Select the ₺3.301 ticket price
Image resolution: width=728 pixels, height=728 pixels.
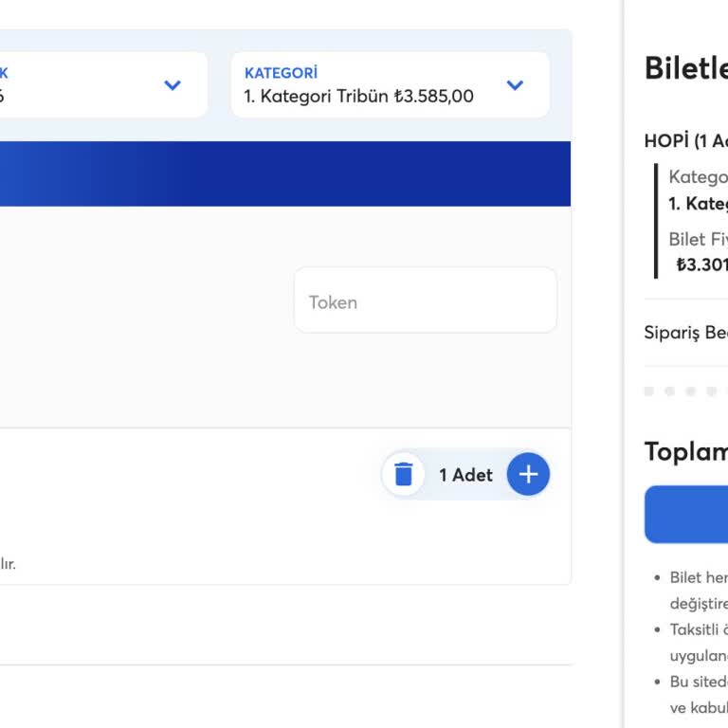click(x=702, y=264)
